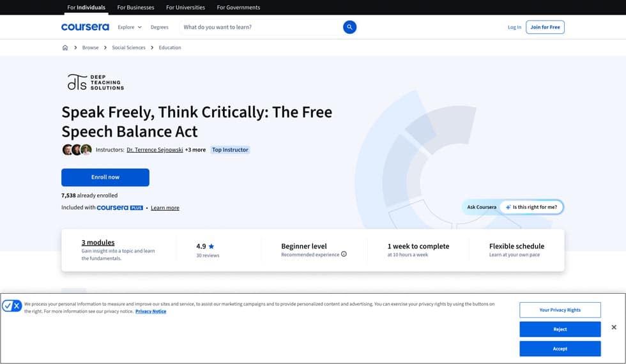Click the Join for Free button
626x364 pixels.
545,27
